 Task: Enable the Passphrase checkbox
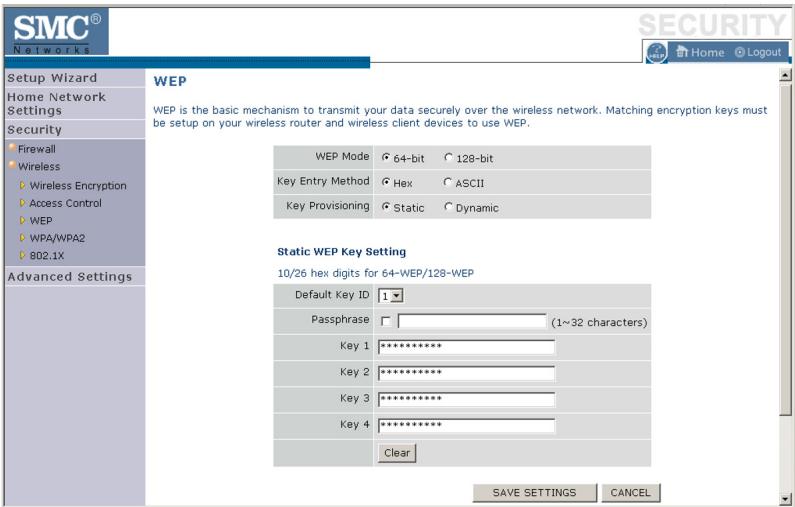(386, 321)
